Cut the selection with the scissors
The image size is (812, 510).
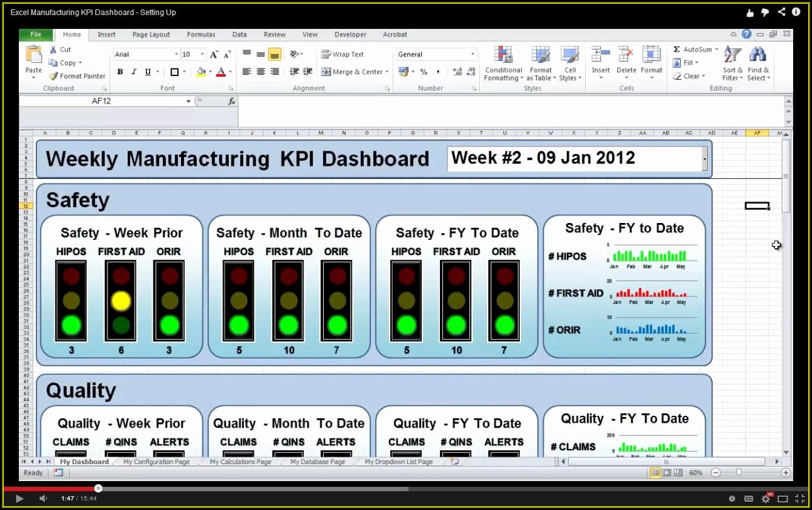coord(53,50)
